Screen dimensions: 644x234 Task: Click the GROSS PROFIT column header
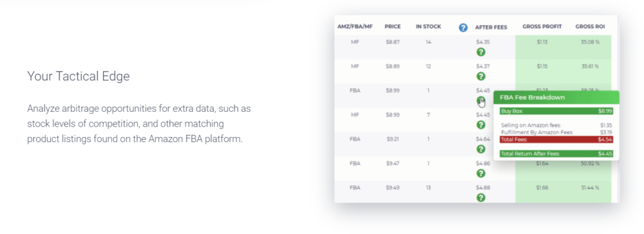coord(542,26)
